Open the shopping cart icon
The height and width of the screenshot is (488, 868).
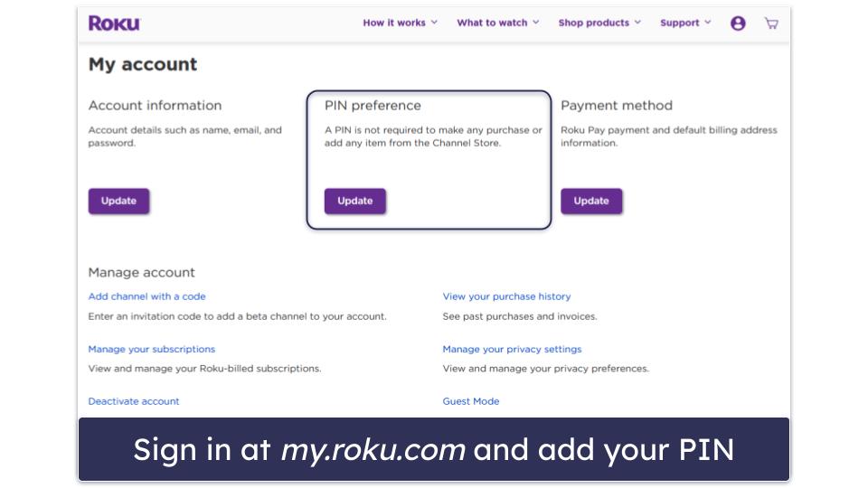[771, 23]
